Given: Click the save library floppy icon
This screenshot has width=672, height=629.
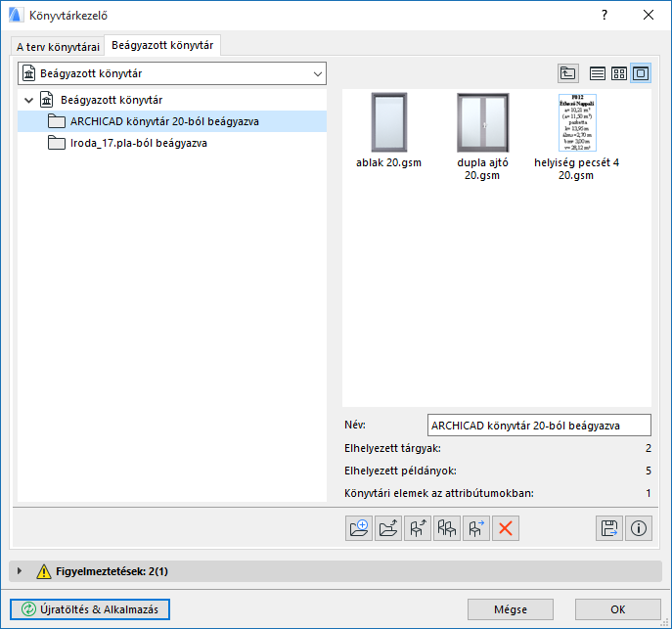Looking at the screenshot, I should pos(609,528).
